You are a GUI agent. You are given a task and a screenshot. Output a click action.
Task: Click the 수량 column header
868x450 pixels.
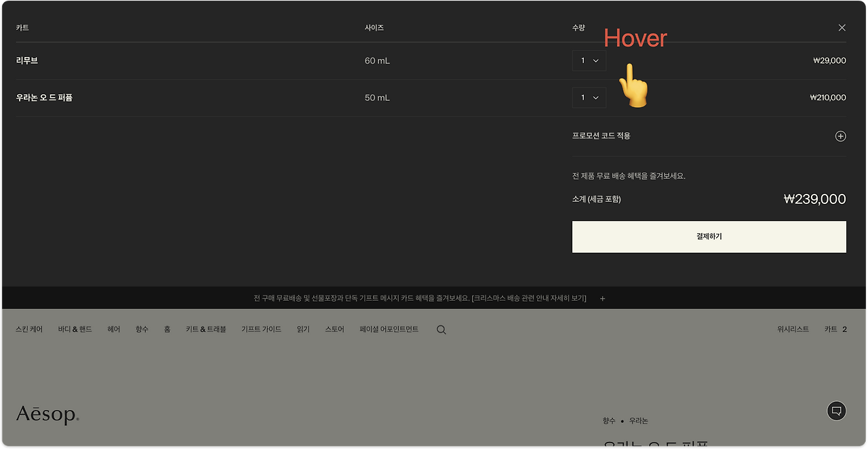(578, 28)
